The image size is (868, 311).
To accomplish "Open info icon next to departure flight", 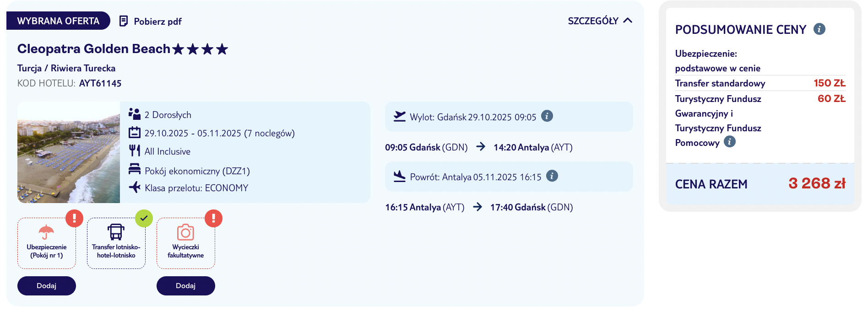I will pos(547,116).
